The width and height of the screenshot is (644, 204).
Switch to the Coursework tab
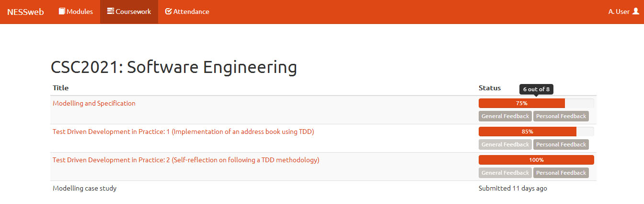point(129,12)
